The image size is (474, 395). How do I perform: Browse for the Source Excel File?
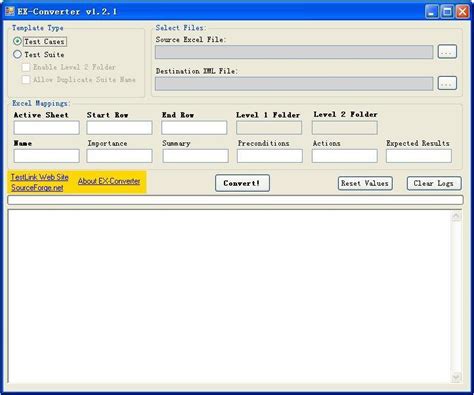click(447, 52)
